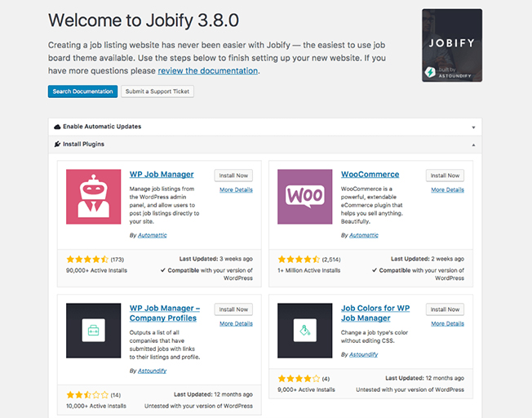532x418 pixels.
Task: Open the WP Job Manager title link
Action: (x=162, y=175)
